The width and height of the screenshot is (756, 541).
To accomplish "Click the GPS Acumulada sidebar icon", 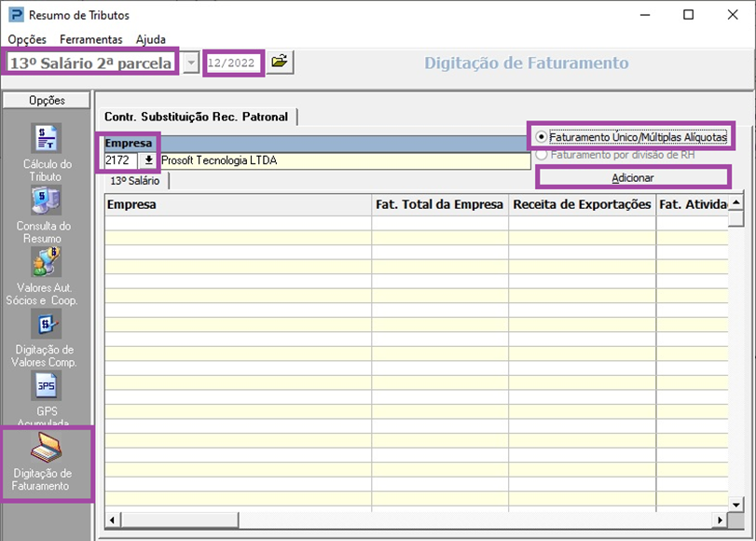I will click(46, 386).
